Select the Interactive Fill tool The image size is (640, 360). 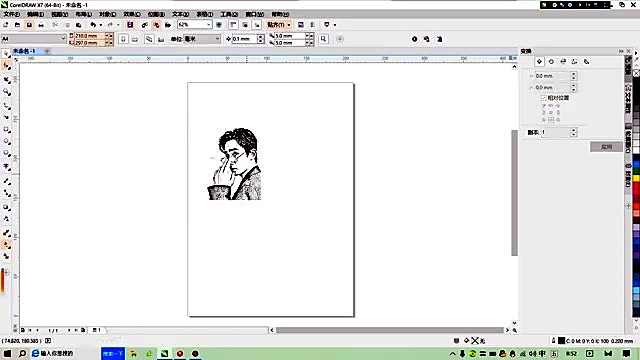pos(6,245)
